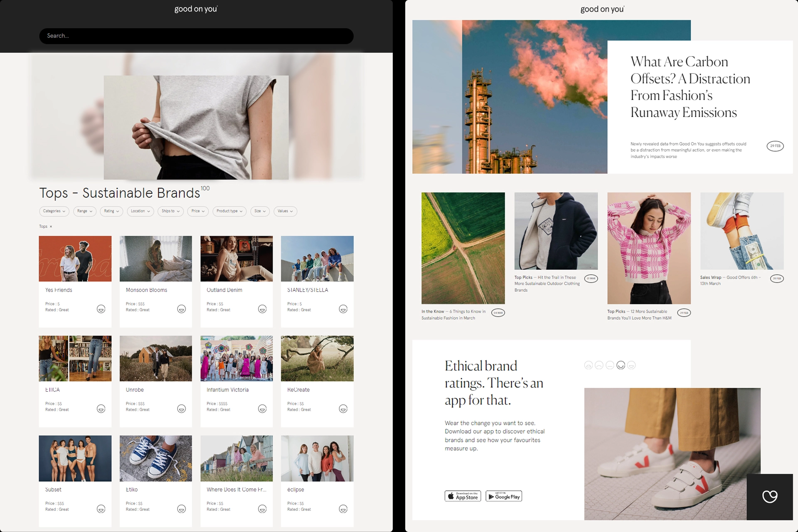Expand the Values filter dropdown
Viewport: 798px width, 532px height.
[x=285, y=211]
